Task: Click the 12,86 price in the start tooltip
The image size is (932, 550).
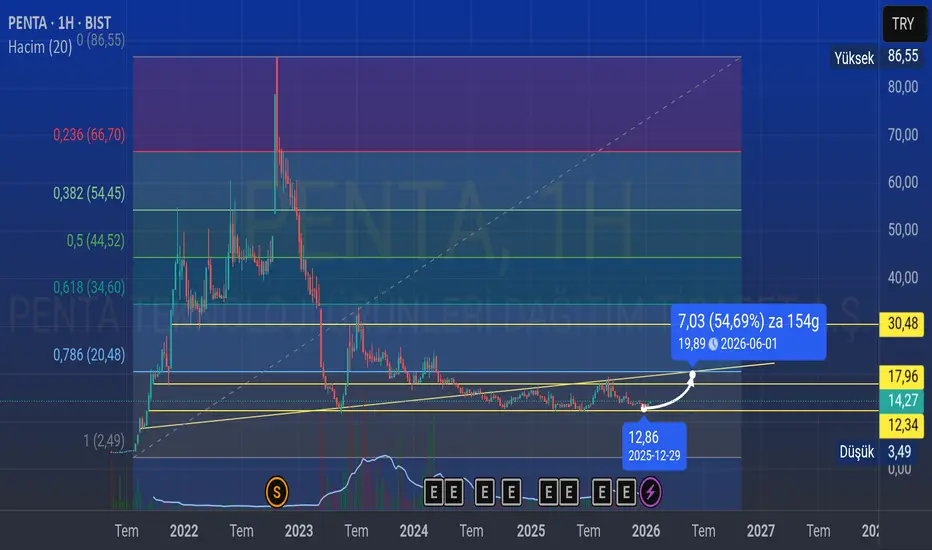Action: click(643, 438)
